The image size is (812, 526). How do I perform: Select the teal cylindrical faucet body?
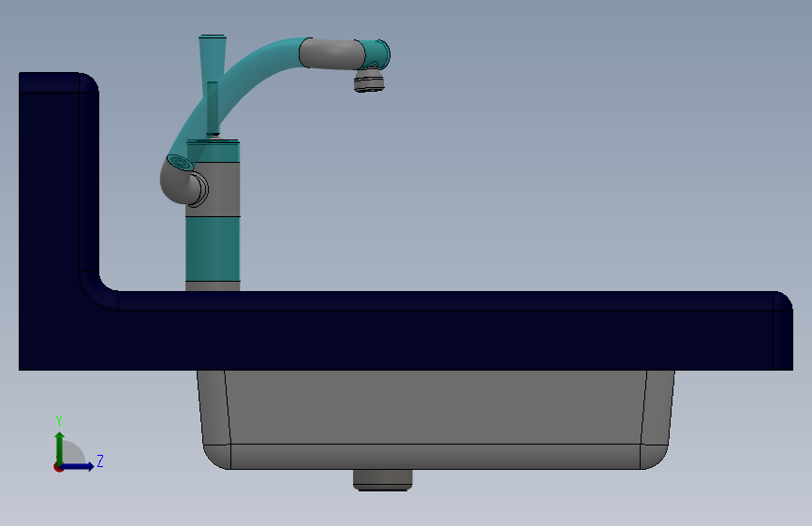click(x=213, y=251)
